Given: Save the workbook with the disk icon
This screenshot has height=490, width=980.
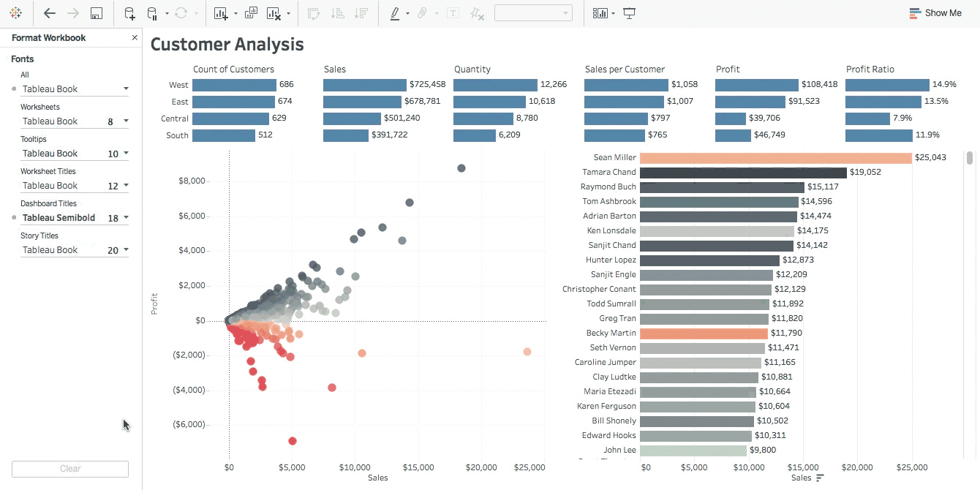Looking at the screenshot, I should 96,13.
